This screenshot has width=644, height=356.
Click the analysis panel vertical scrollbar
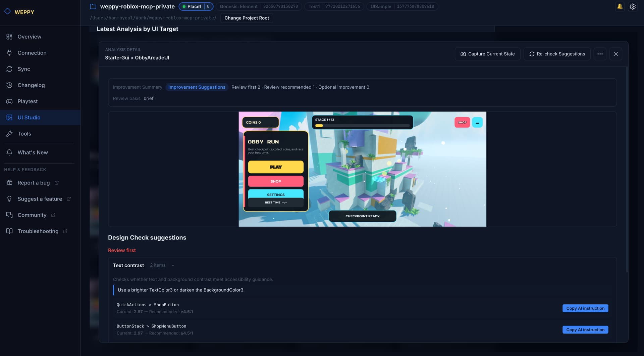coord(627,170)
